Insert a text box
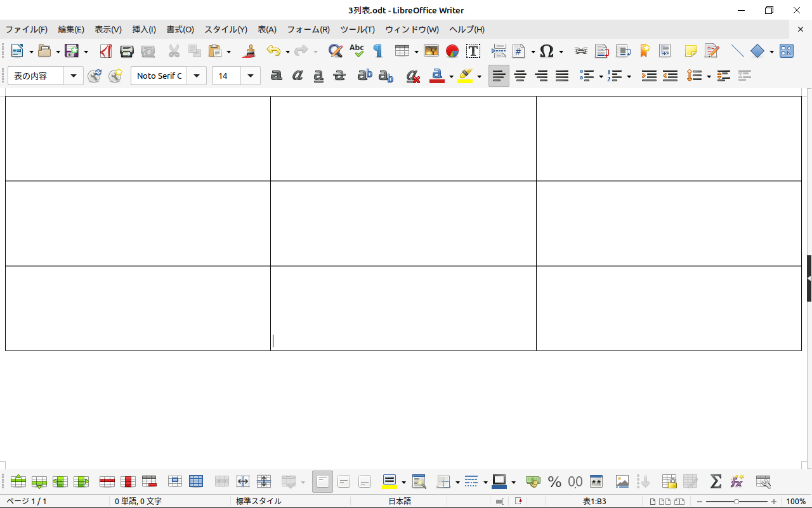812x508 pixels. click(473, 51)
